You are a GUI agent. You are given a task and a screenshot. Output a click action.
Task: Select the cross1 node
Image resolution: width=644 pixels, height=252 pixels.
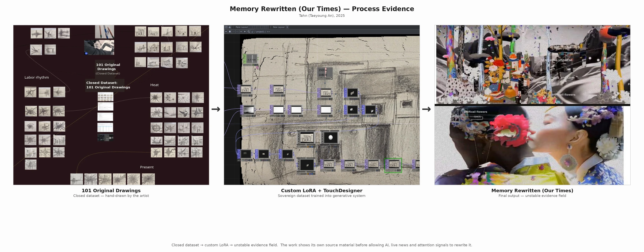[245, 91]
